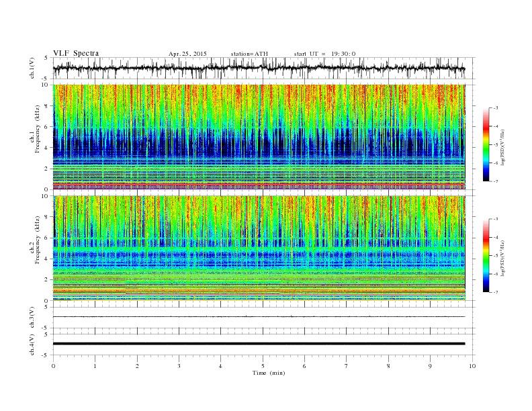Viewport: 532px width, 411px height.
Task: Click the 'VLF Spectra' title text
Action: (x=76, y=53)
